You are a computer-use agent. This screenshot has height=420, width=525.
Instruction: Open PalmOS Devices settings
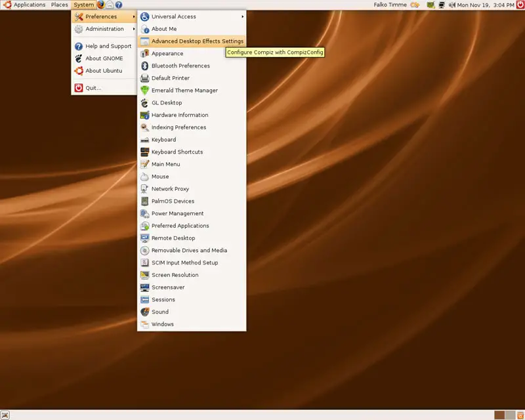coord(192,201)
